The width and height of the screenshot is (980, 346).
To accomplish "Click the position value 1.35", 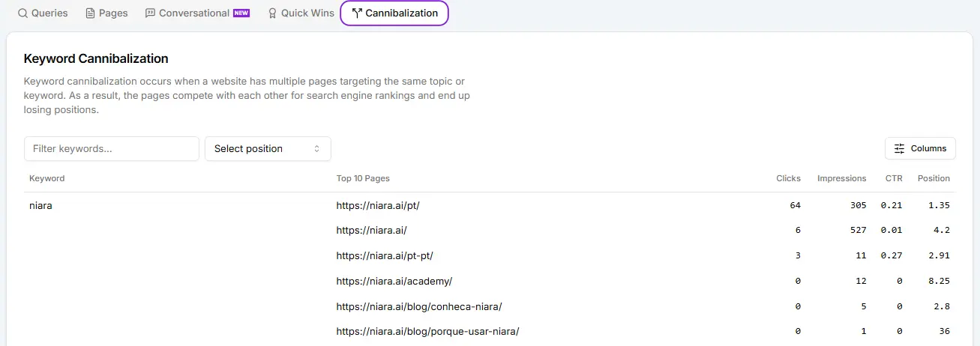I will pyautogui.click(x=939, y=205).
